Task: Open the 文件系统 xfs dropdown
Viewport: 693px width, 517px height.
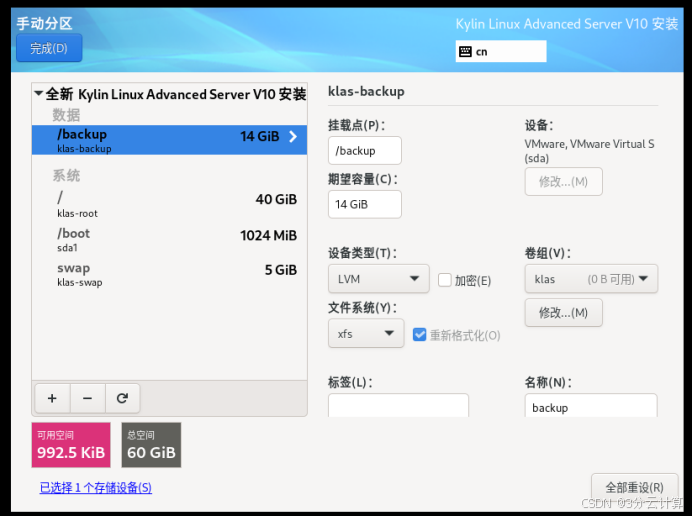Action: pyautogui.click(x=366, y=333)
